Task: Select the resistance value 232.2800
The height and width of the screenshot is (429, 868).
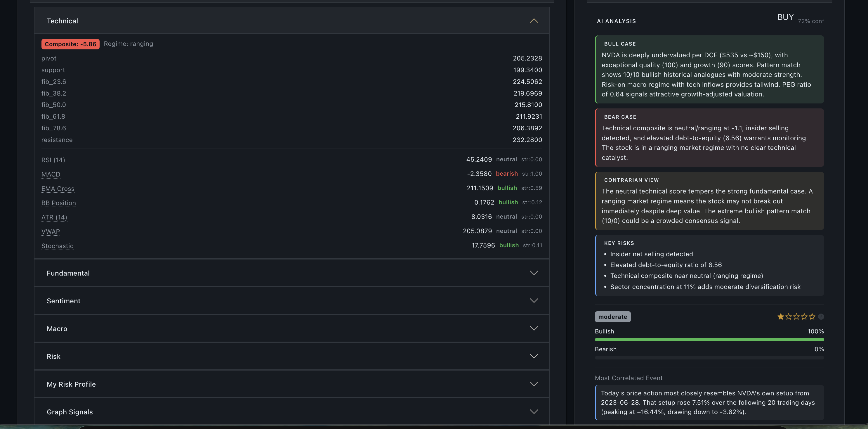Action: (527, 140)
